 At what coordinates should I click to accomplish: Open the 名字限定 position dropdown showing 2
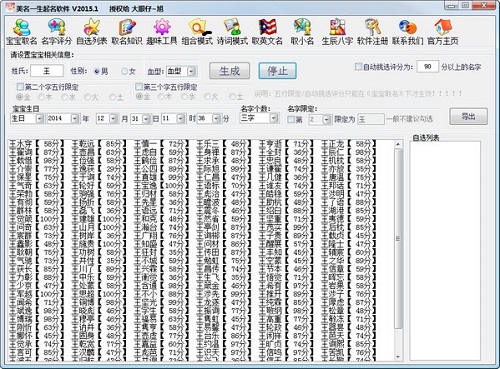[x=327, y=119]
